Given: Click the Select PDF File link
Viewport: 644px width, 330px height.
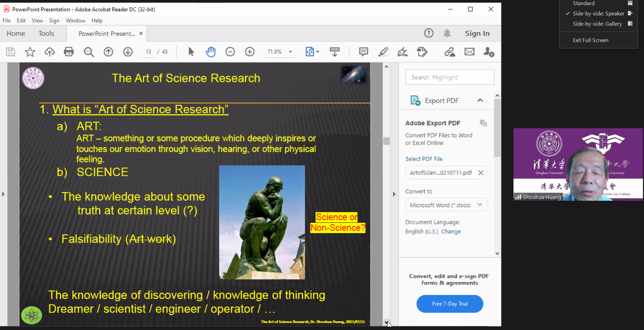Looking at the screenshot, I should pos(424,159).
